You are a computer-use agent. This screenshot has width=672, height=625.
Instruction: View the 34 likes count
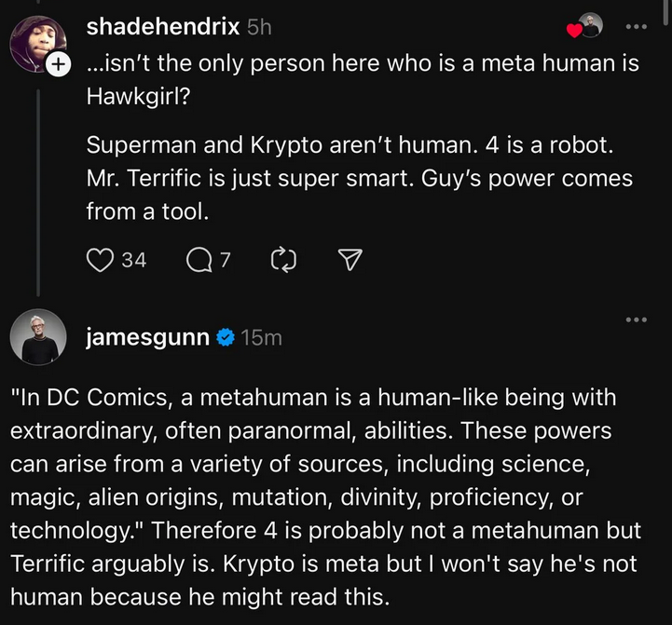tap(134, 260)
